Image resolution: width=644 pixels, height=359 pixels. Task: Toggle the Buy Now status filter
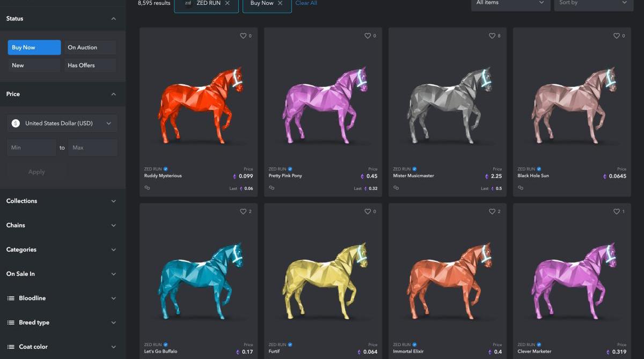[x=34, y=47]
